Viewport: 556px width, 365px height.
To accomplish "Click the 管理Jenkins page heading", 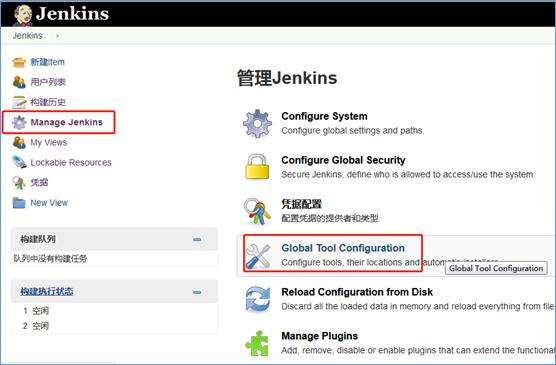I will click(x=287, y=78).
